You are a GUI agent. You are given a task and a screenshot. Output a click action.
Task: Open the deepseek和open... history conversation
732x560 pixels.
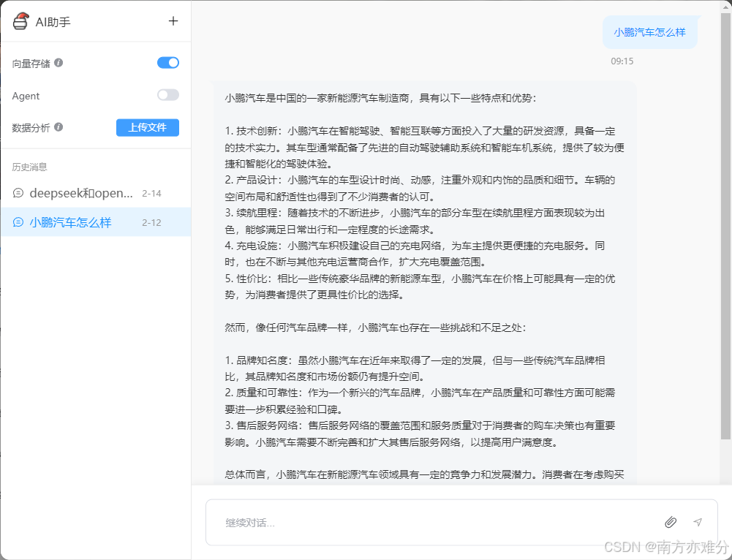96,193
